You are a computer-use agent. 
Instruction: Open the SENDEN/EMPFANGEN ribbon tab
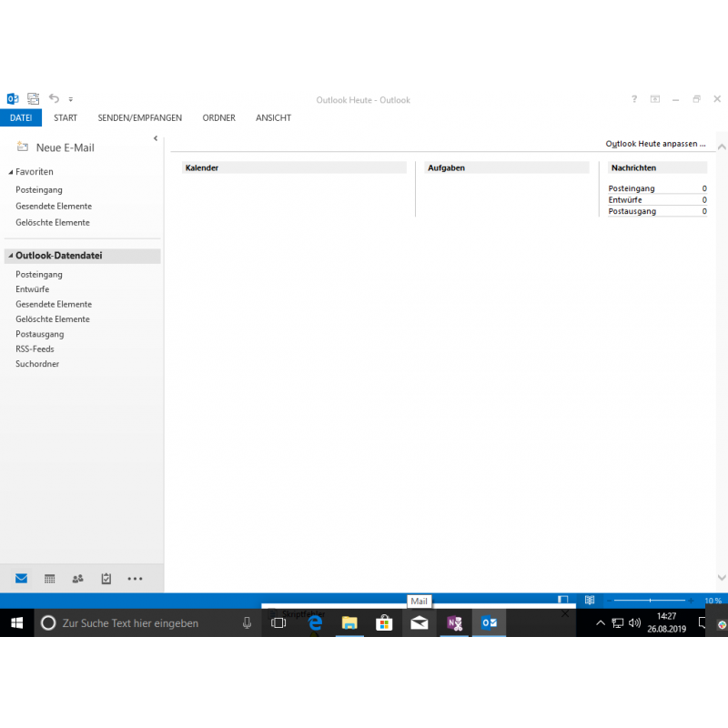click(139, 118)
